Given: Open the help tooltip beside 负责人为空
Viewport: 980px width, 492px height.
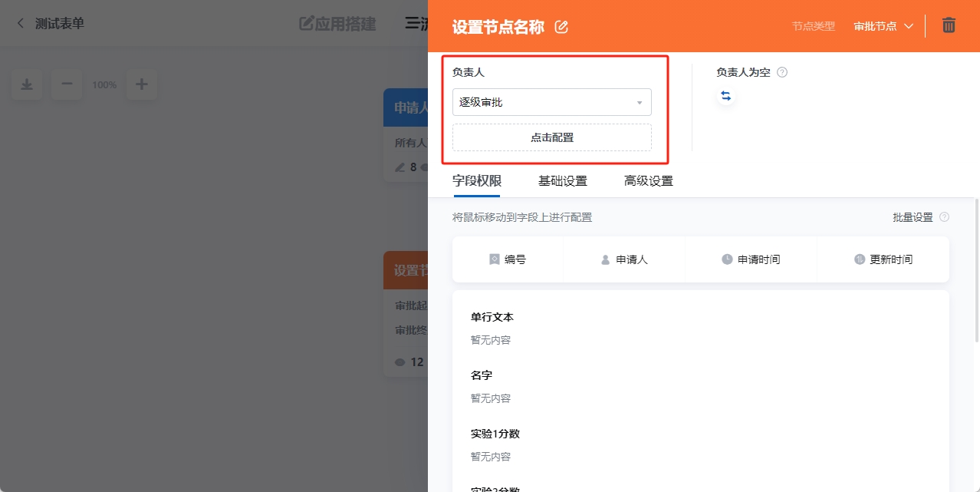Looking at the screenshot, I should (x=781, y=72).
